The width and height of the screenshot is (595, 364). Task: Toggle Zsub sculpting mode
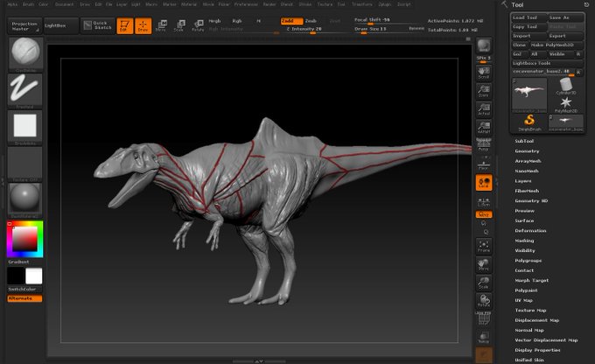(x=311, y=19)
